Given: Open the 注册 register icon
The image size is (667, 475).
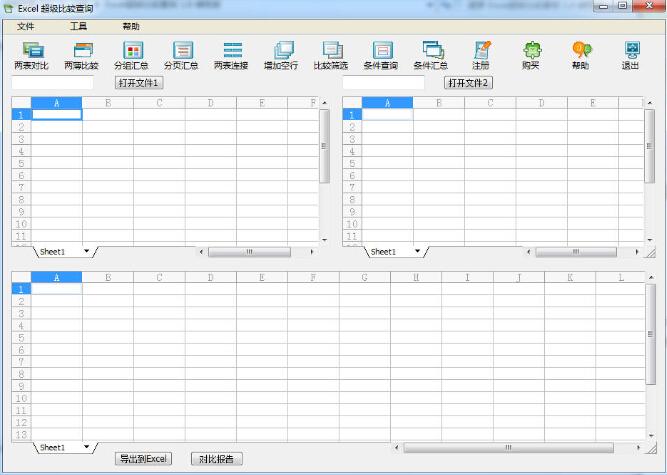Looking at the screenshot, I should click(x=481, y=55).
